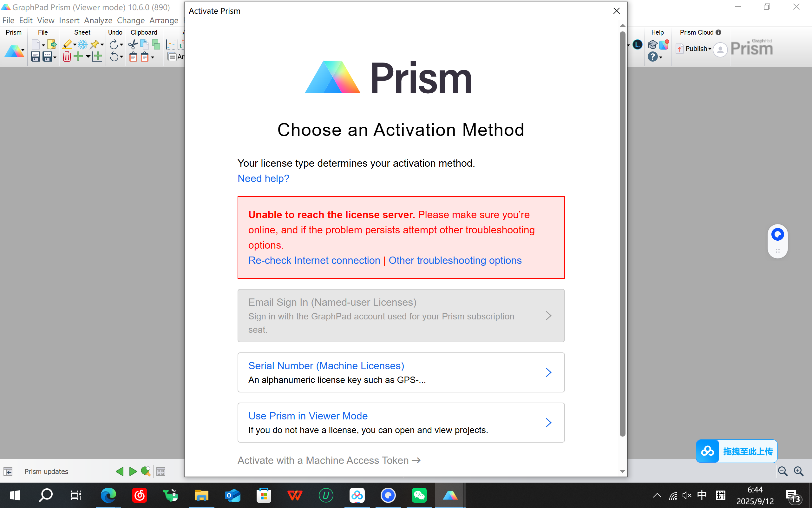Save project with the floppy disk icon
The image size is (812, 508).
[x=36, y=57]
